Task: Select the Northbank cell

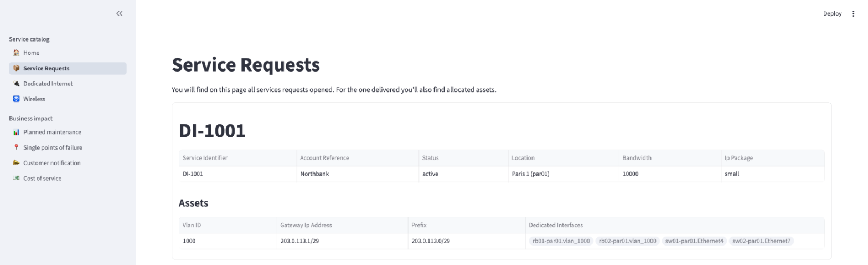Action: coord(357,174)
